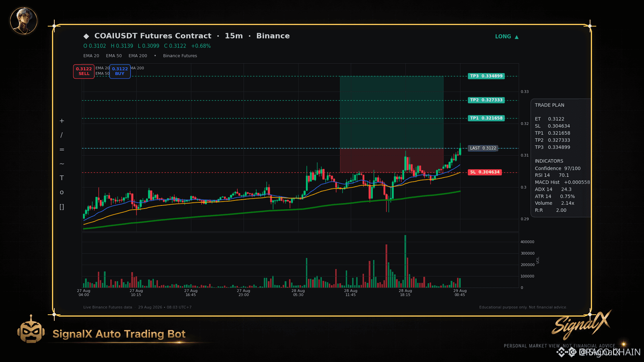The width and height of the screenshot is (644, 362).
Task: Select the plus crosshair drawing tool
Action: tap(62, 121)
